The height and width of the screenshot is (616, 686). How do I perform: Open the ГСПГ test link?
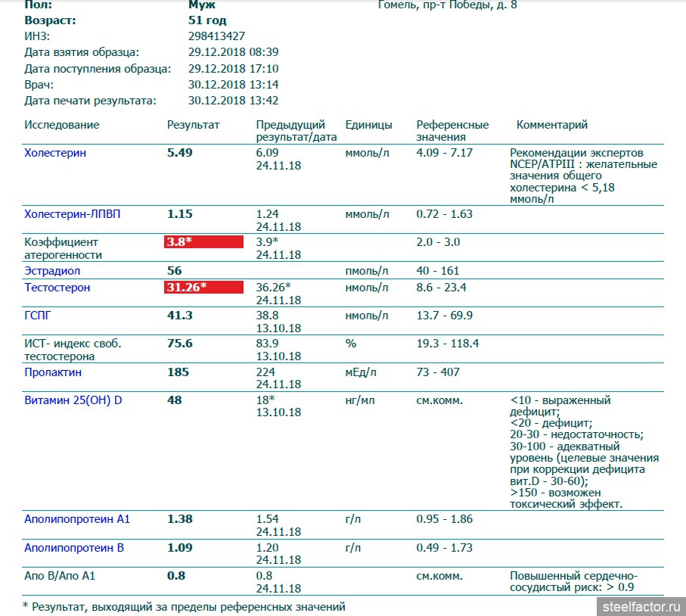(38, 316)
